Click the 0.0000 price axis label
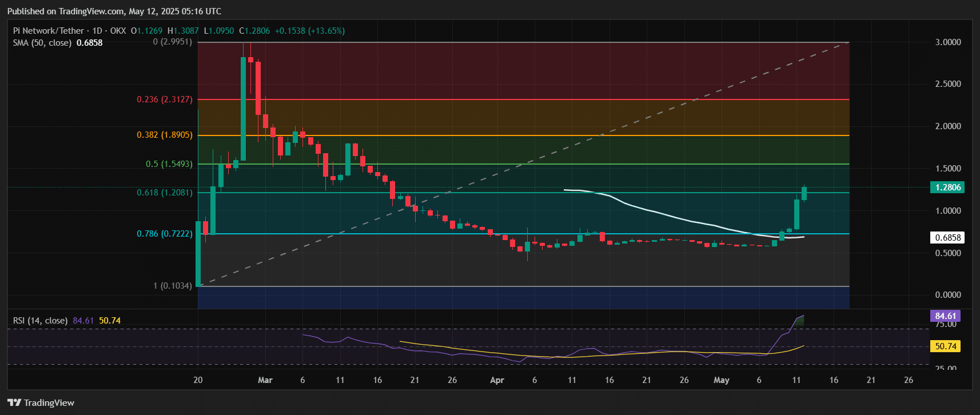Viewport: 980px width, 415px height. coord(948,295)
